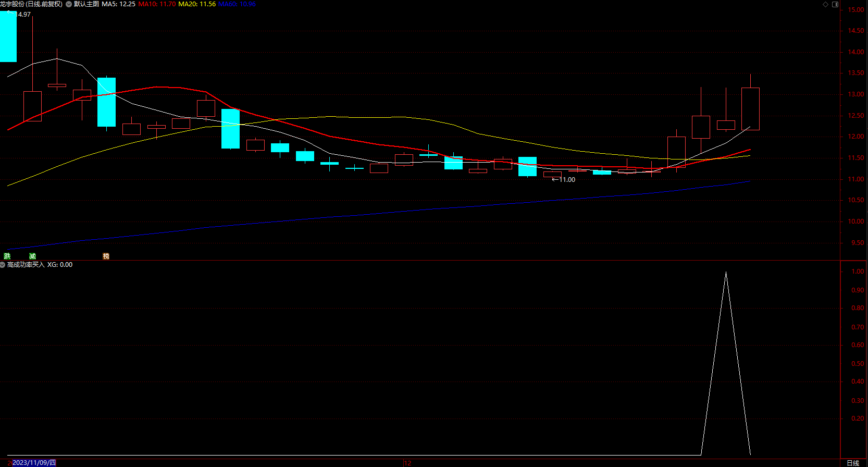Viewport: 868px width, 467px height.
Task: Click the 14.97 high price annotation
Action: click(x=22, y=15)
